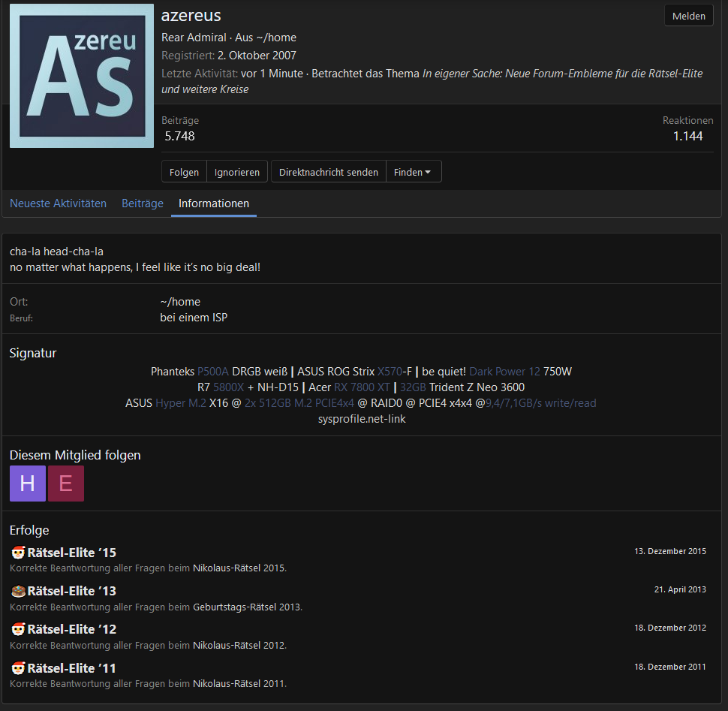Open the 2x 512GB M.2 PCIE4x4 link
The width and height of the screenshot is (728, 711).
click(299, 403)
